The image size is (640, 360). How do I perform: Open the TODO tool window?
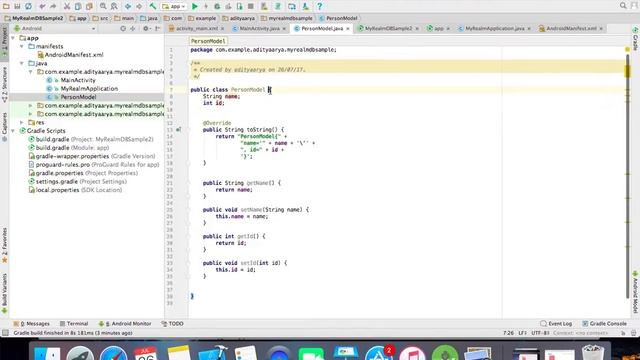(x=172, y=324)
